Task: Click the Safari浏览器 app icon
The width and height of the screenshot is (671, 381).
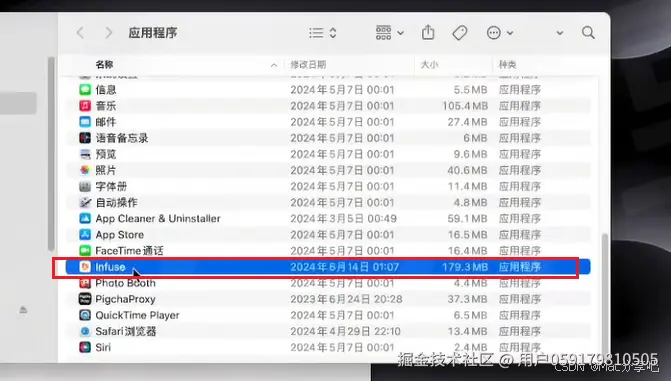Action: (x=85, y=331)
